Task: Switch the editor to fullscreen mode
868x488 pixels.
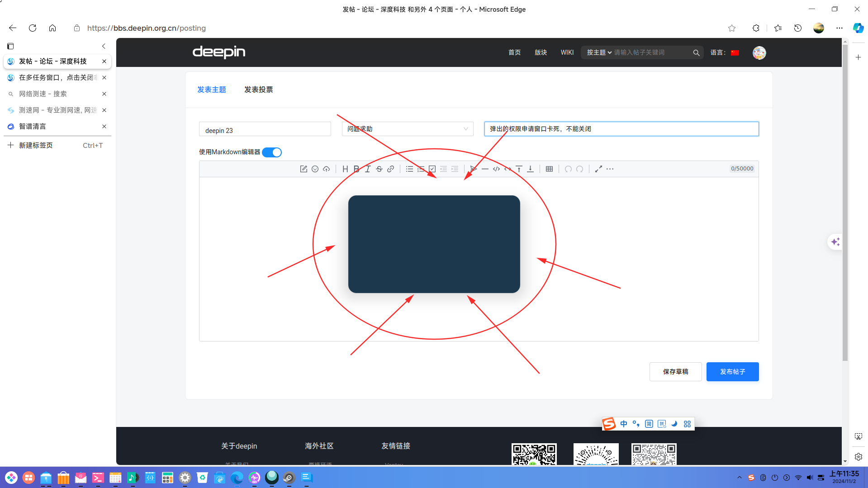Action: [598, 169]
